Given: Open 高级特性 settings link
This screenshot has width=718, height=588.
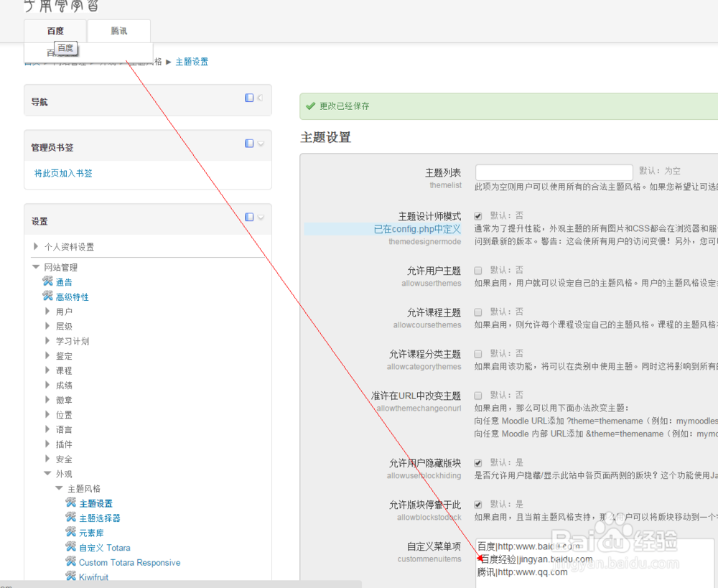Looking at the screenshot, I should [73, 297].
